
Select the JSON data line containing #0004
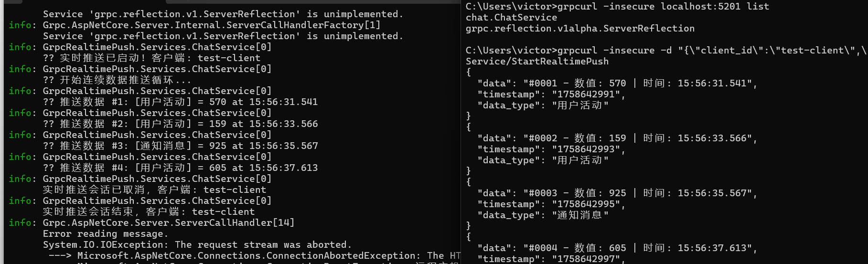[617, 248]
